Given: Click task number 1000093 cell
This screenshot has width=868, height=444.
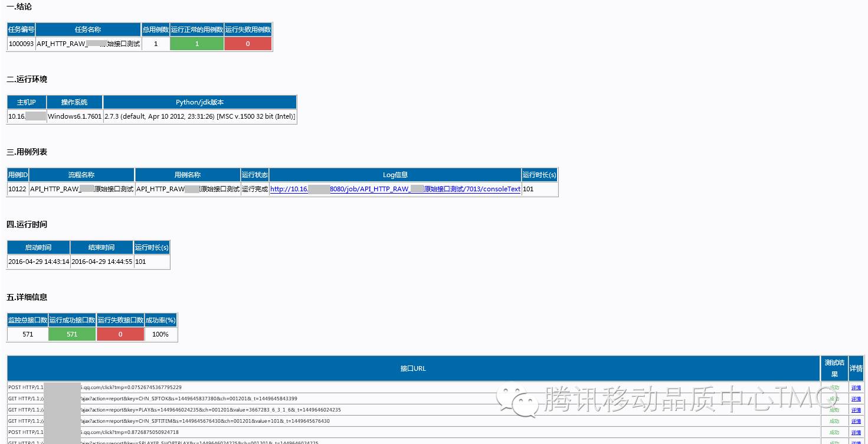Looking at the screenshot, I should (21, 44).
